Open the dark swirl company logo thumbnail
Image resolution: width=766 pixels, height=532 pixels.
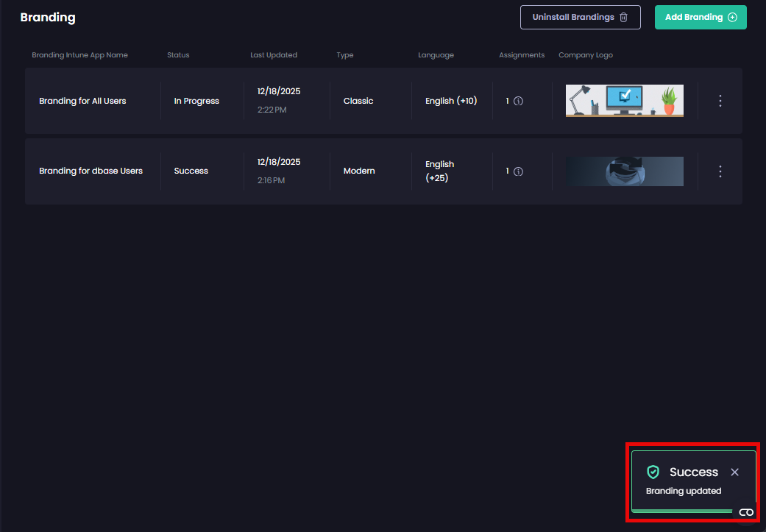pyautogui.click(x=624, y=171)
